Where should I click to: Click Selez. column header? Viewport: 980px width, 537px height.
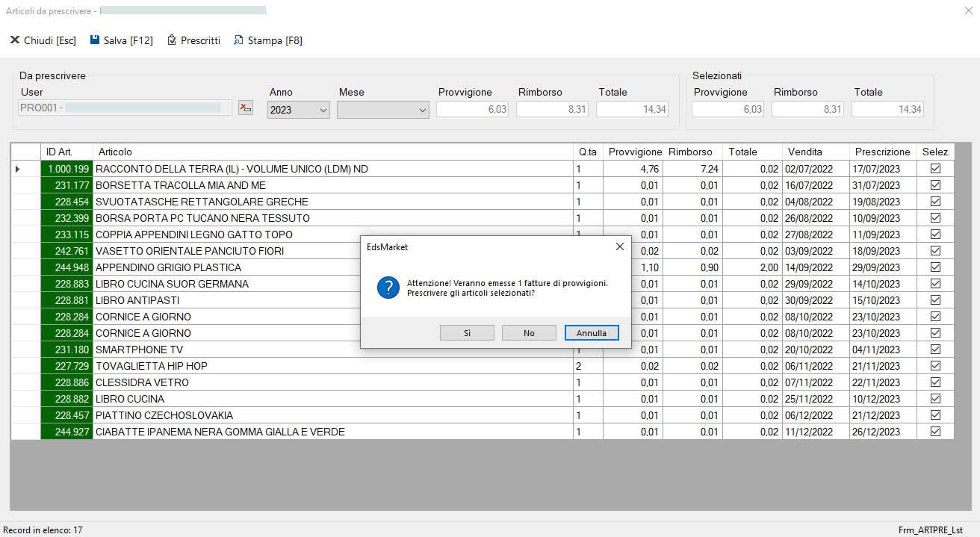[x=935, y=152]
